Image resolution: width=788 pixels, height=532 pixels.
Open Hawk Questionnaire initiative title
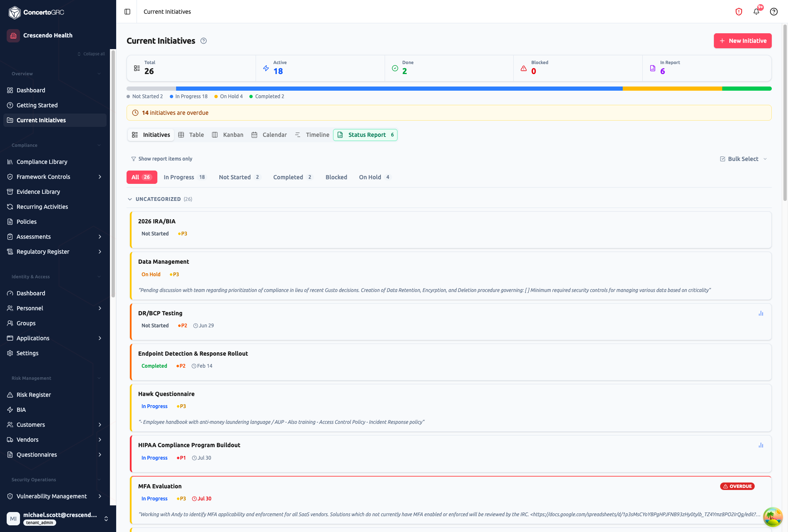click(166, 394)
